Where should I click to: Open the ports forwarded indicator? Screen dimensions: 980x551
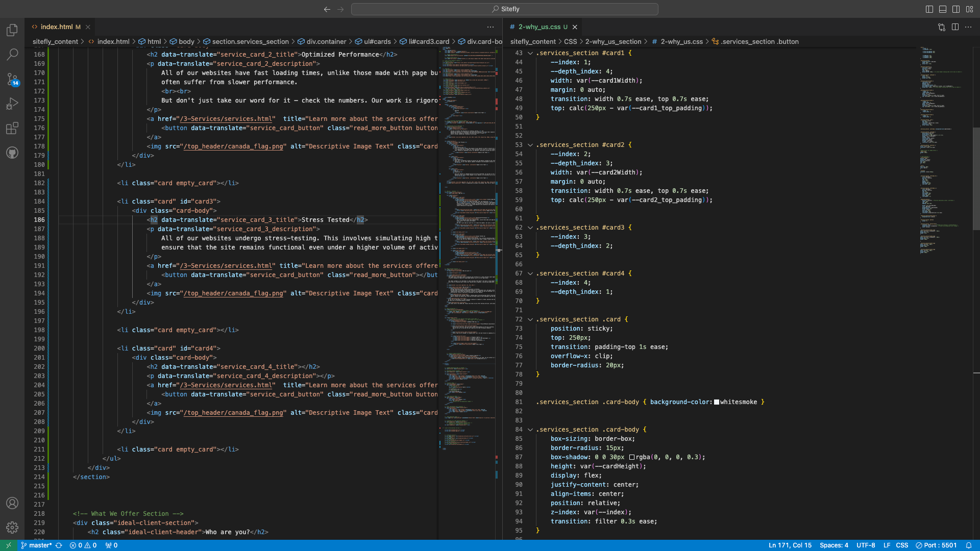pos(111,545)
